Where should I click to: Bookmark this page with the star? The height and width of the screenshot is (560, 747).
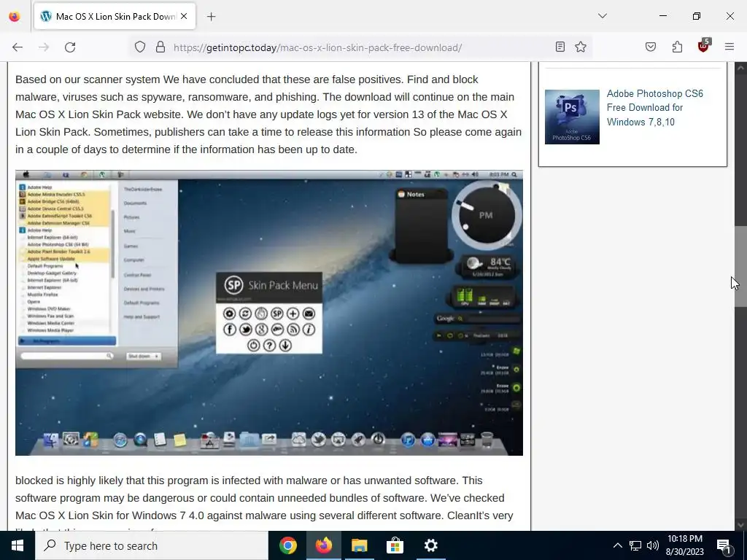click(580, 47)
